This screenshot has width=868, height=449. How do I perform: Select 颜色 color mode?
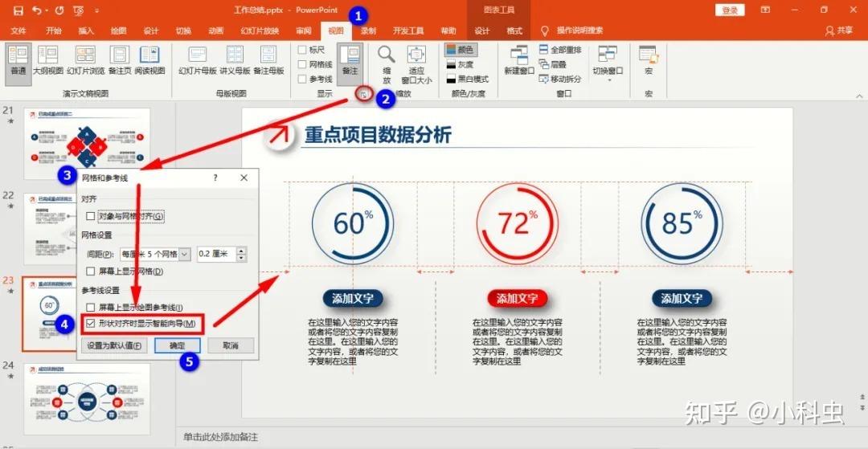click(460, 50)
